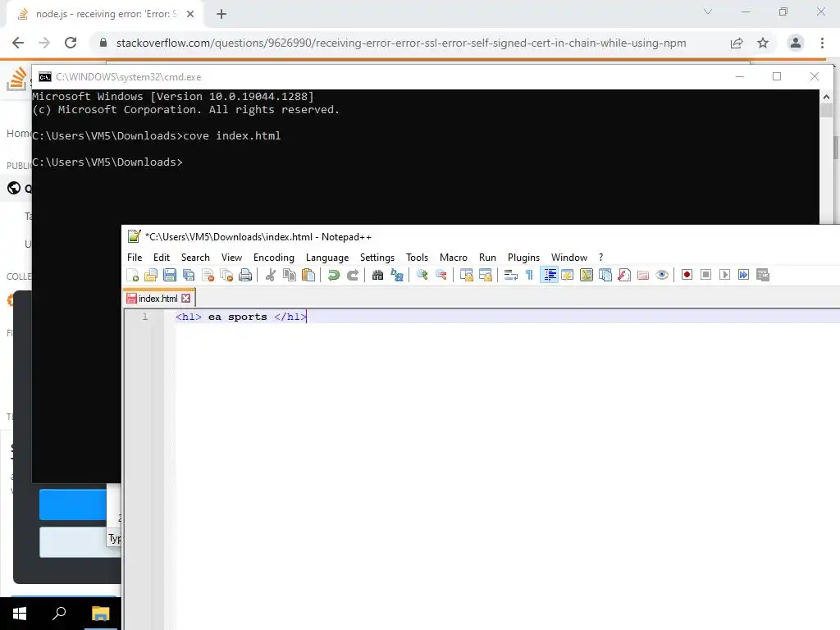Open a new Chrome tab

coord(221,15)
